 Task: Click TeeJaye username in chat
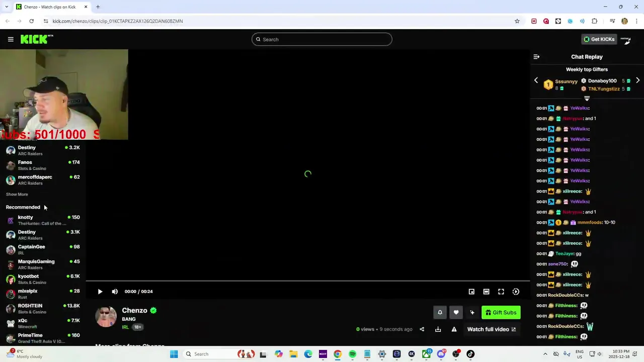(565, 253)
